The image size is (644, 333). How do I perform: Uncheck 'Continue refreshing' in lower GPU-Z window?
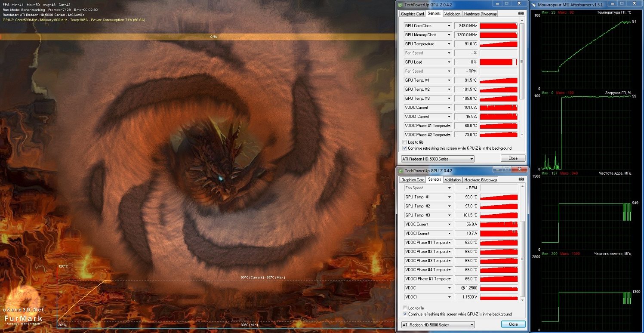pos(404,314)
